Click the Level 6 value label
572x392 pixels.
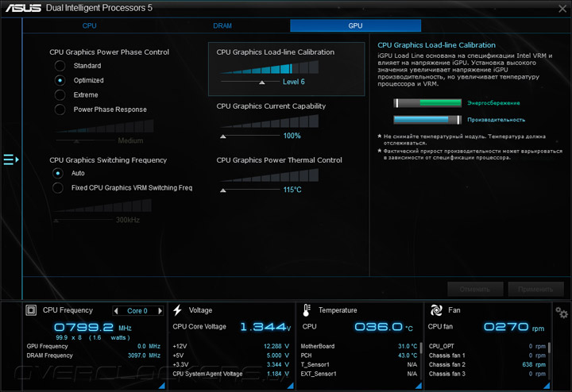pos(294,82)
